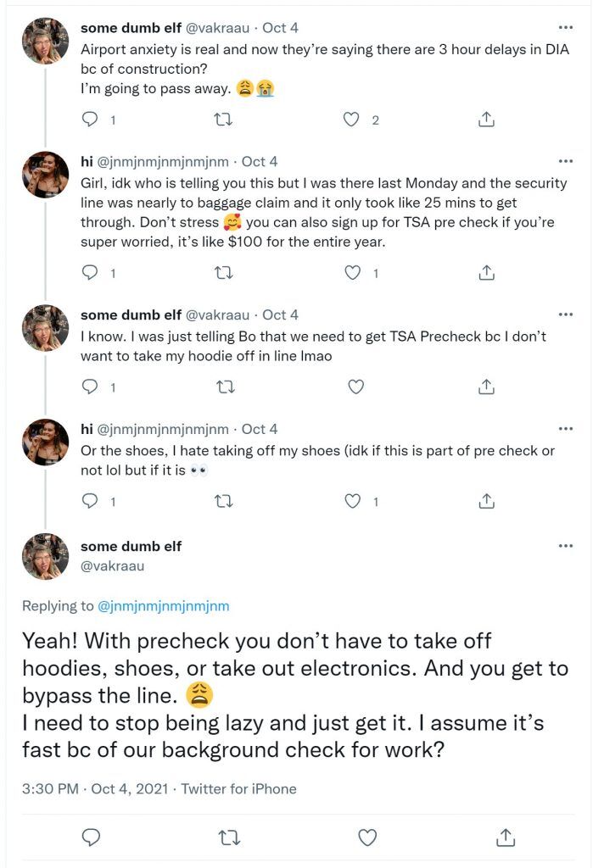Like the tweet about 3 hour delays

pyautogui.click(x=351, y=120)
